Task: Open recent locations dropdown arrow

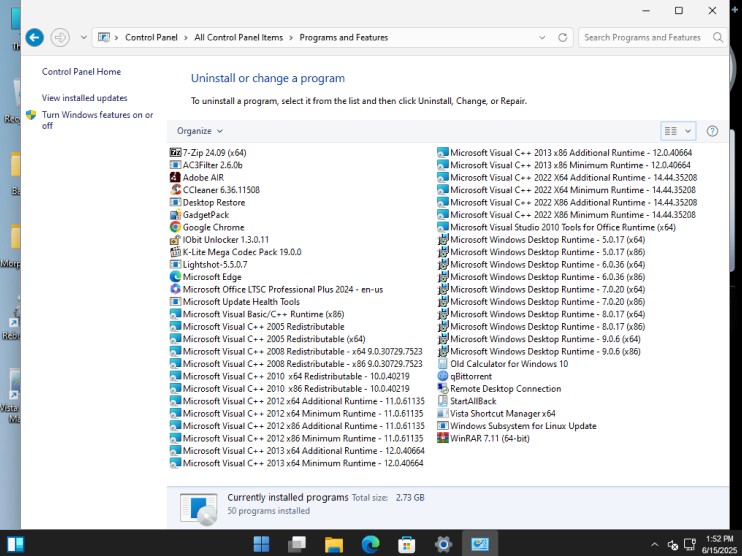Action: tap(83, 37)
